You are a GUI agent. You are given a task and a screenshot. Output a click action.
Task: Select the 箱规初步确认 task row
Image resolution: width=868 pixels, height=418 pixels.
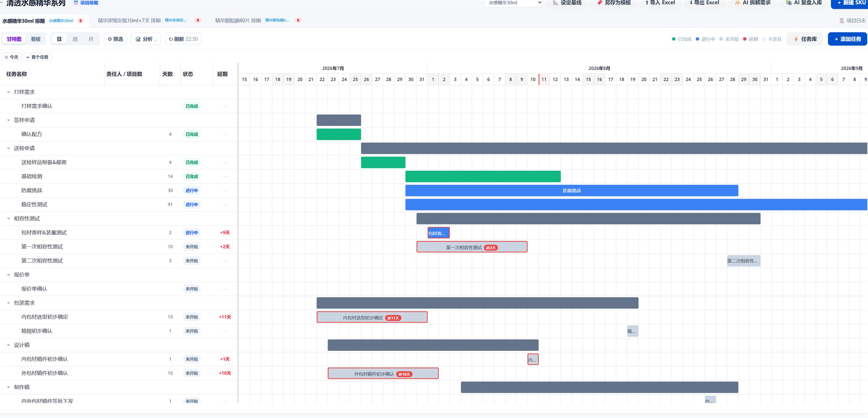click(119, 331)
